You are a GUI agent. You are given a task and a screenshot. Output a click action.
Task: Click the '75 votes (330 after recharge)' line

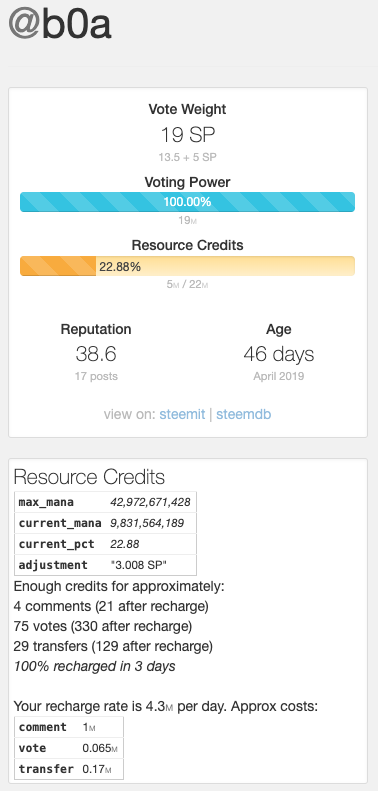tap(103, 627)
